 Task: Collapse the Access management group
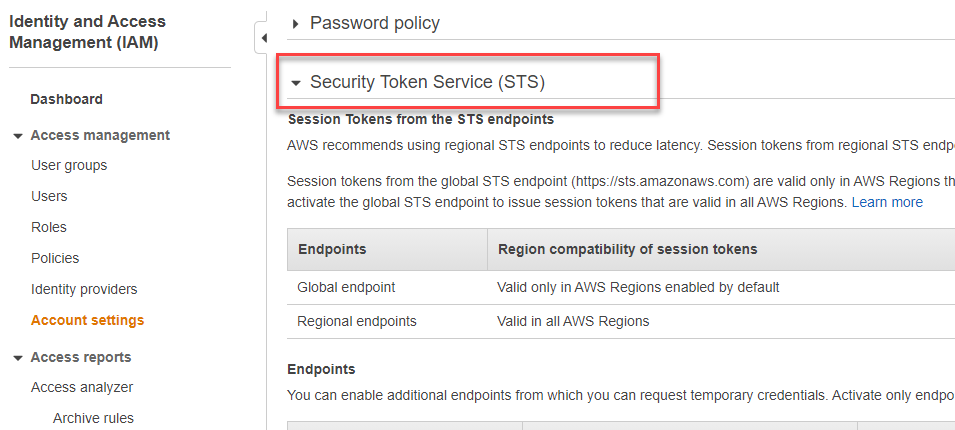click(x=18, y=136)
